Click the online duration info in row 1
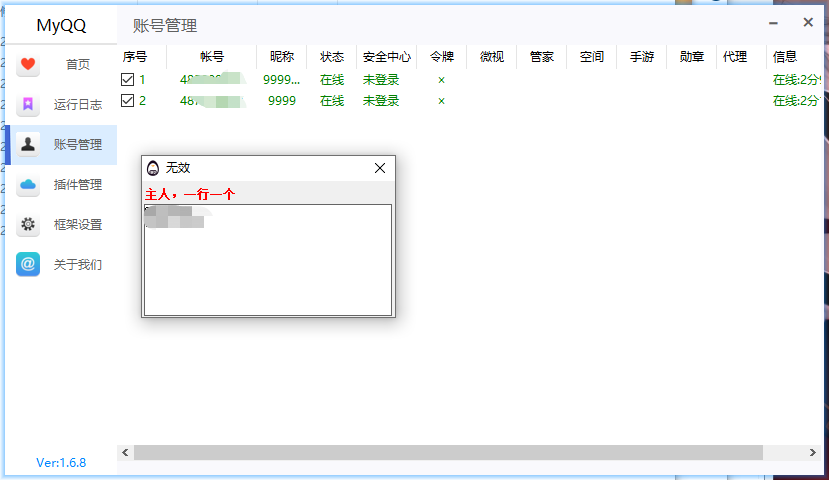The image size is (829, 480). (797, 80)
